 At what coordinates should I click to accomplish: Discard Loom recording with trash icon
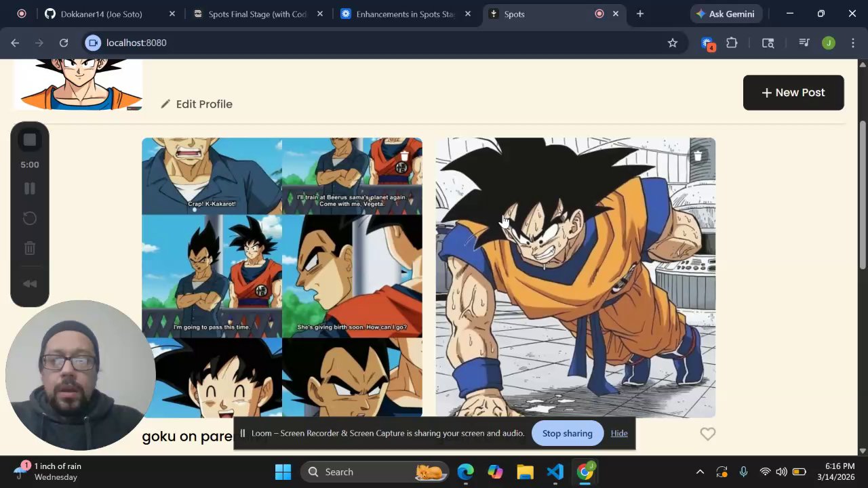point(30,248)
